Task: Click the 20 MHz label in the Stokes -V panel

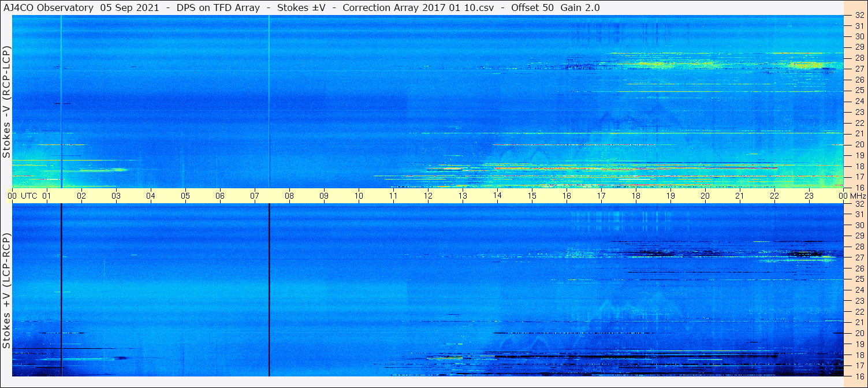Action: 859,144
